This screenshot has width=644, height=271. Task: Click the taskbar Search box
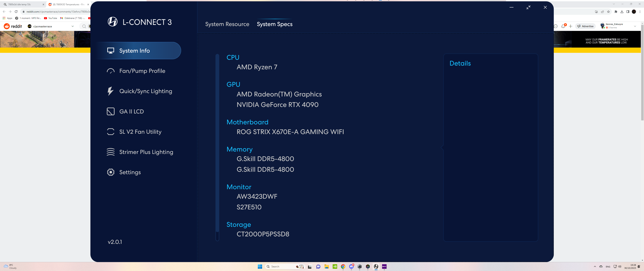pos(285,267)
